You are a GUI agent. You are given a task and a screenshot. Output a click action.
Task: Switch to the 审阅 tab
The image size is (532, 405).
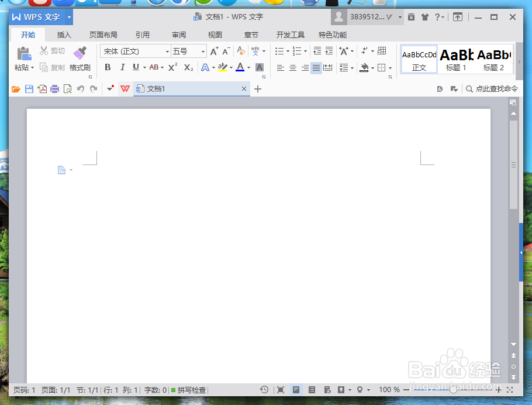click(179, 35)
